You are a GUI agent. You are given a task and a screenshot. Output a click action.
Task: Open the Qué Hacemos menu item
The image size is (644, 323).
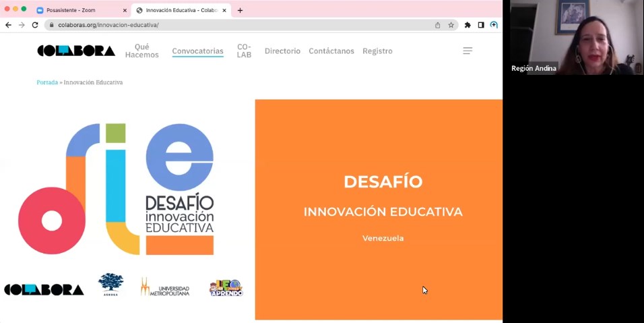point(142,51)
